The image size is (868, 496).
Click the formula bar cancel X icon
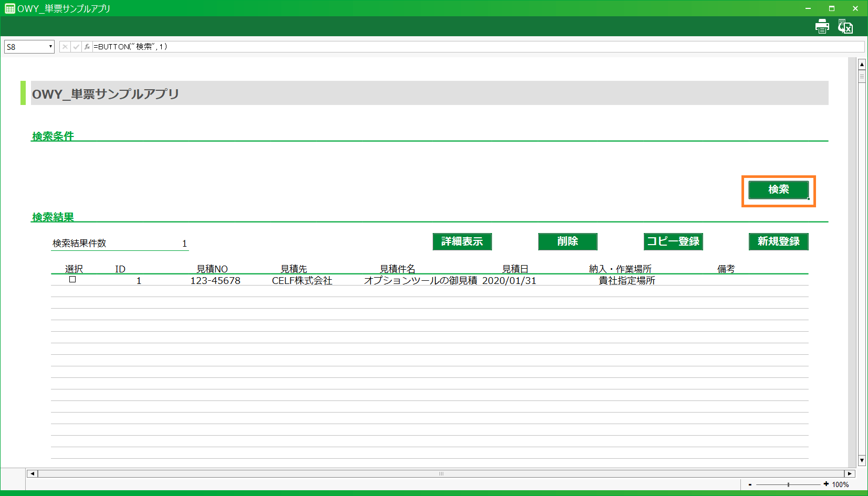tap(65, 47)
